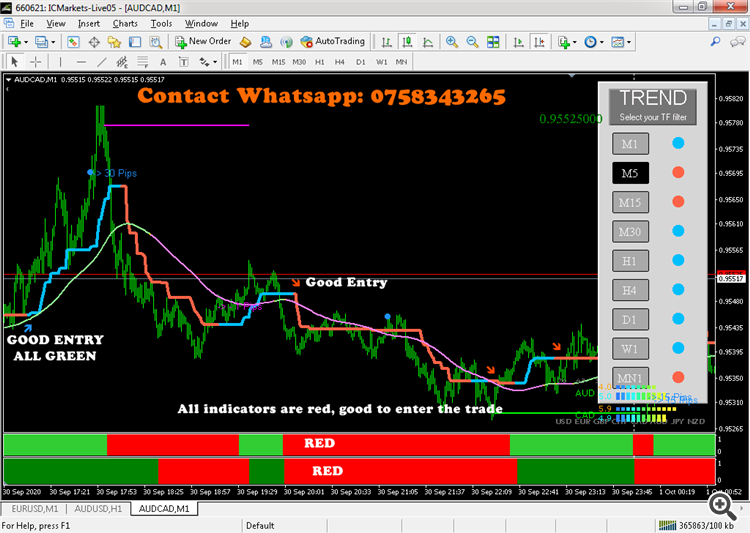Select M15 filter in the TREND panel

pos(630,202)
